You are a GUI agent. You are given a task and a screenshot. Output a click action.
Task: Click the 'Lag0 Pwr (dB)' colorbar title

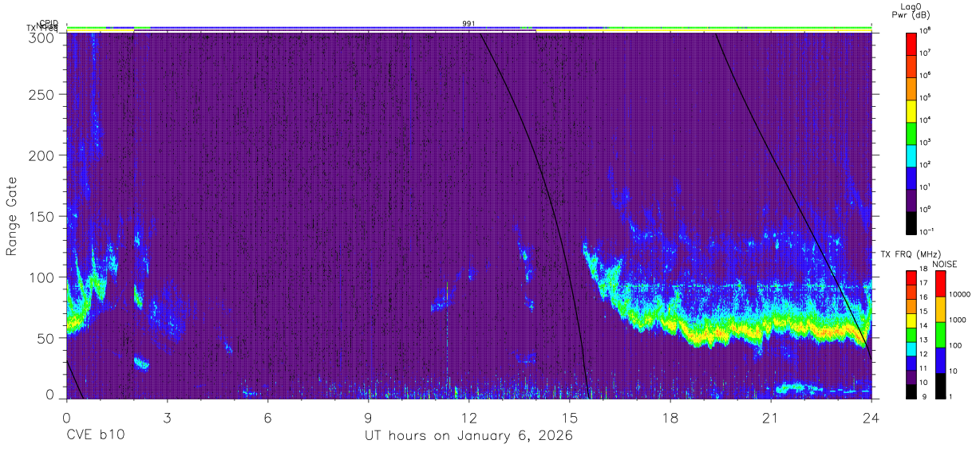click(913, 10)
